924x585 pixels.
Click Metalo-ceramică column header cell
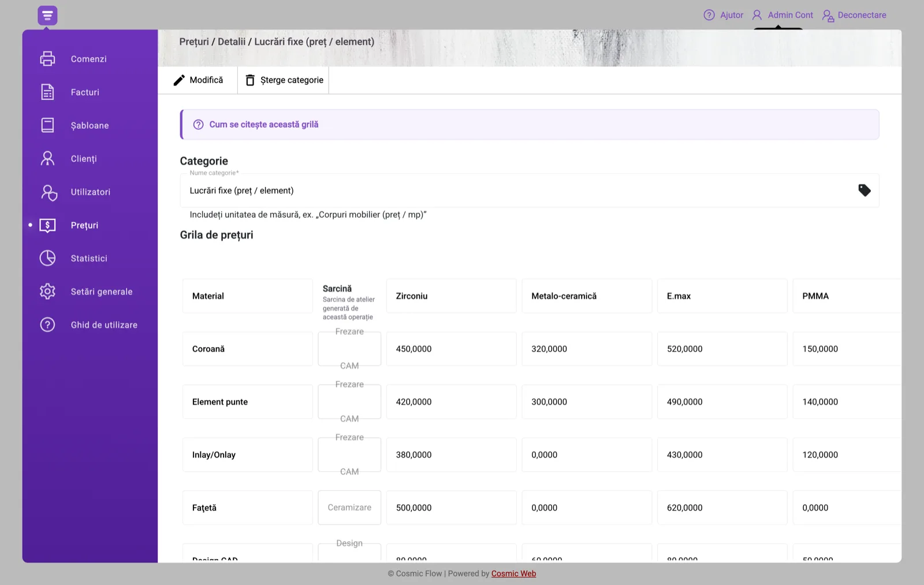(x=587, y=296)
